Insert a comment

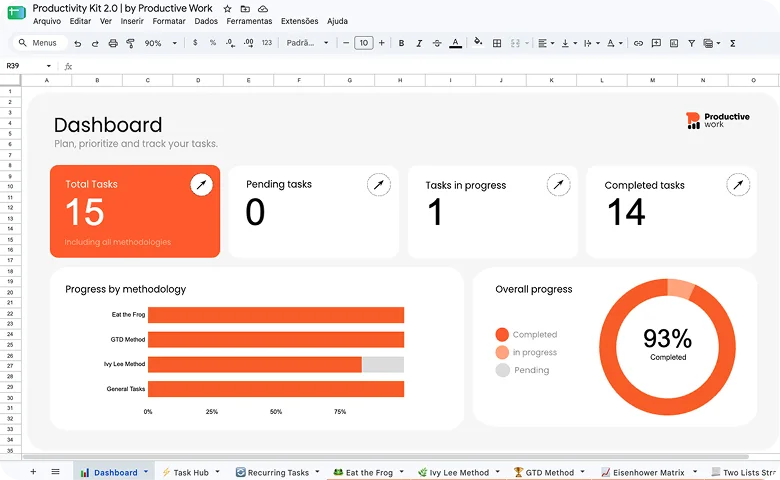(656, 43)
